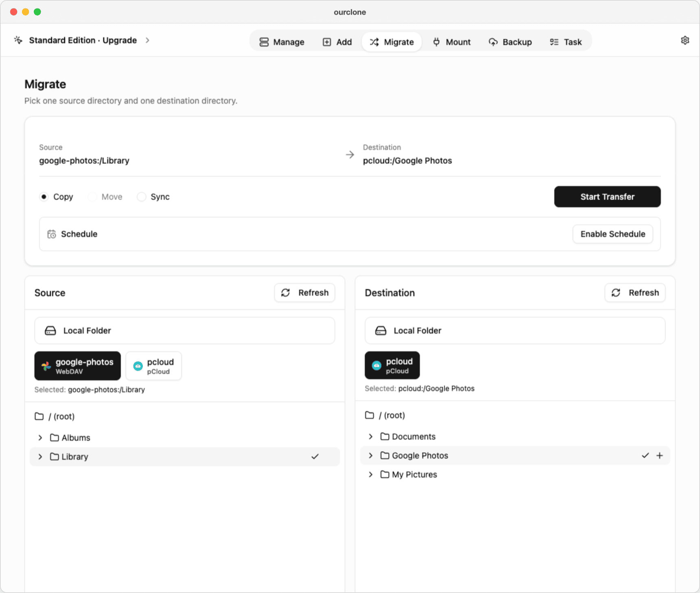
Task: Click the arrow between Source and Destination
Action: click(x=350, y=155)
